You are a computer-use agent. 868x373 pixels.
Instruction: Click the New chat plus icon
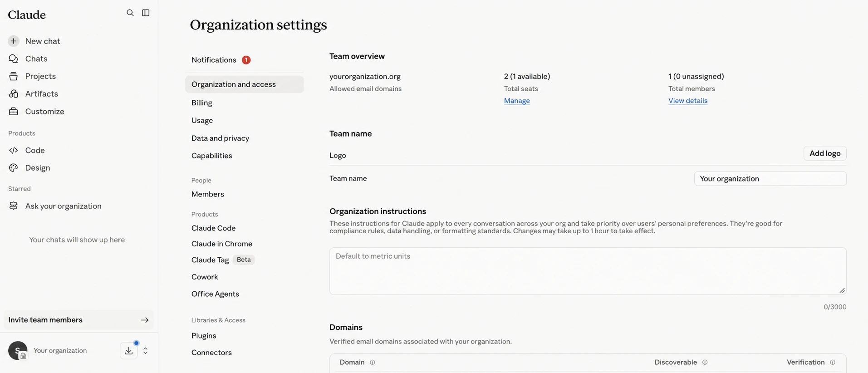point(14,41)
